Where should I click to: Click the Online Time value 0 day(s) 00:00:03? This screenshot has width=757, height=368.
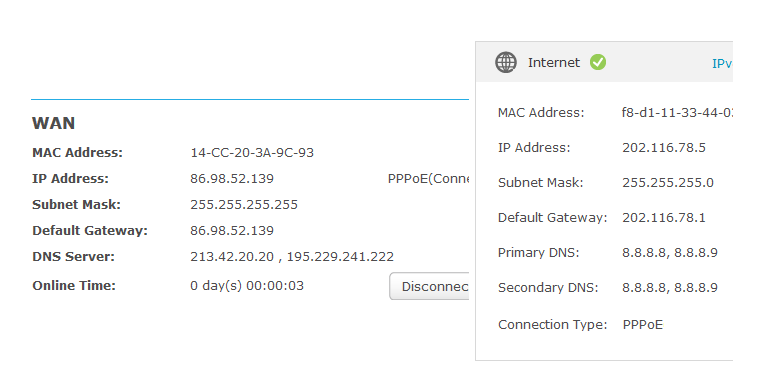tap(247, 285)
